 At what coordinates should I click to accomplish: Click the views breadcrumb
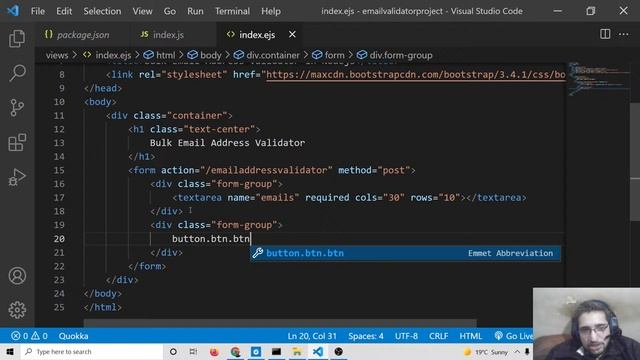[57, 55]
